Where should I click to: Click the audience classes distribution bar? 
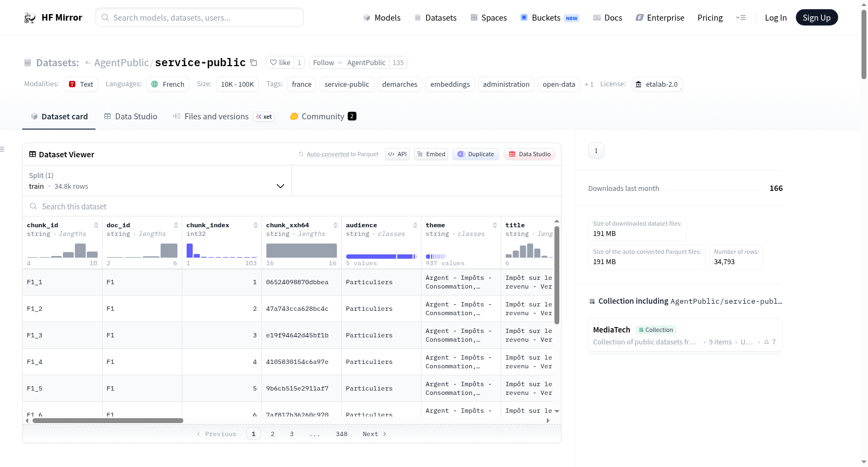pyautogui.click(x=381, y=257)
